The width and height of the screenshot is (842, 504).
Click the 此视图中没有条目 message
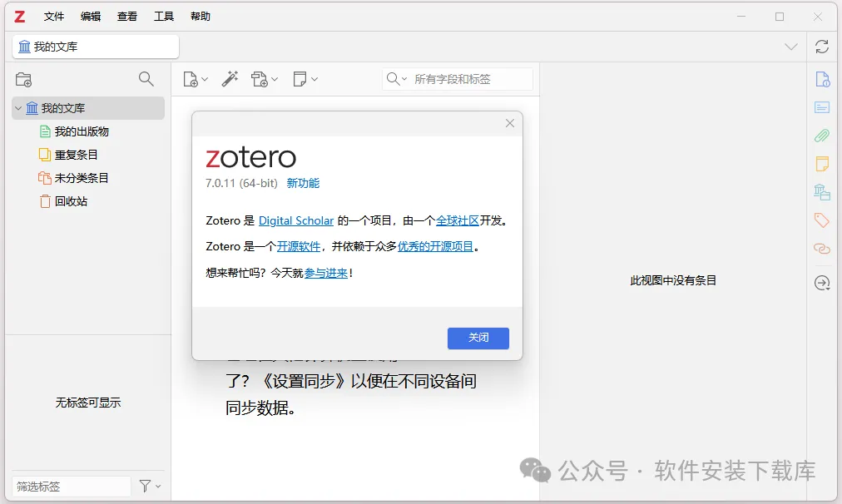[x=673, y=281]
